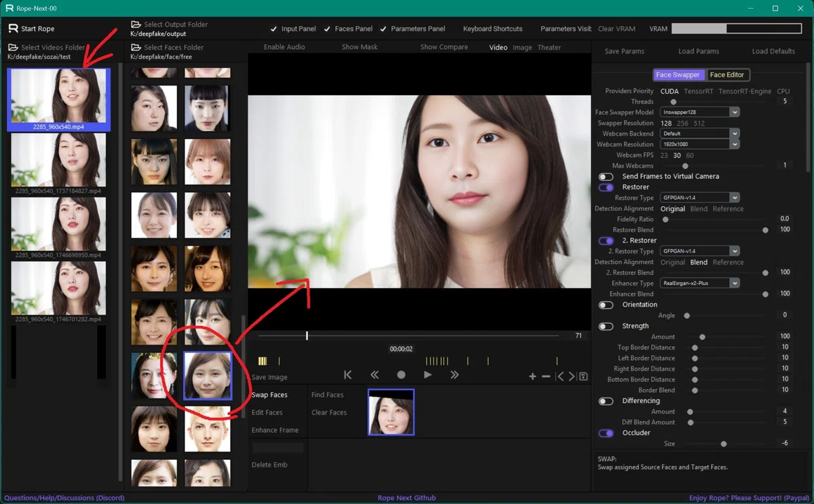This screenshot has height=504, width=814.
Task: Select the 2285_960x540.mp4 video thumbnail
Action: (x=58, y=99)
